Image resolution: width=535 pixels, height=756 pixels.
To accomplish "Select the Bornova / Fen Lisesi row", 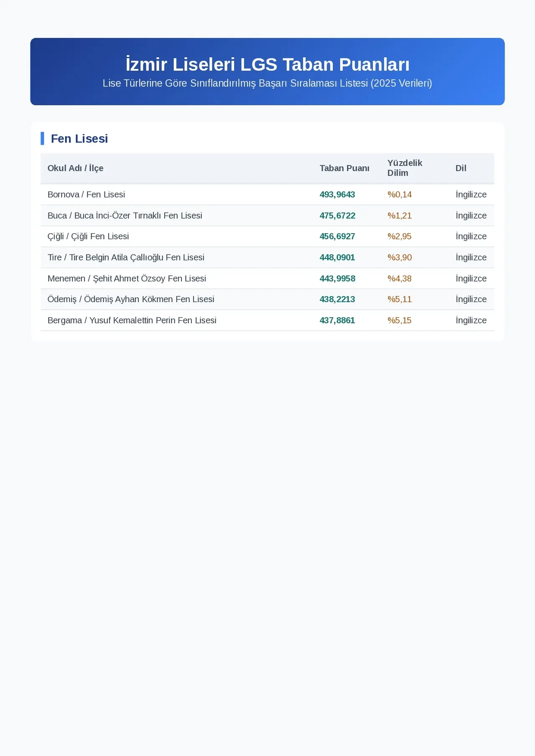I will (x=267, y=194).
